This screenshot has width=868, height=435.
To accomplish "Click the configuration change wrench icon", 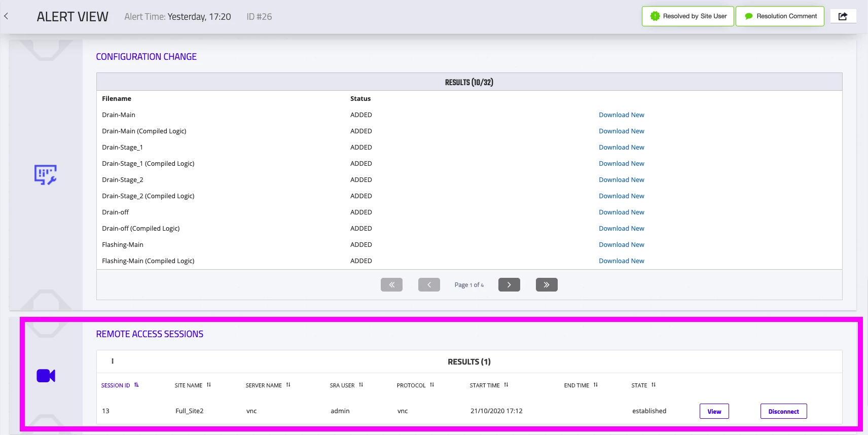I will tap(45, 175).
